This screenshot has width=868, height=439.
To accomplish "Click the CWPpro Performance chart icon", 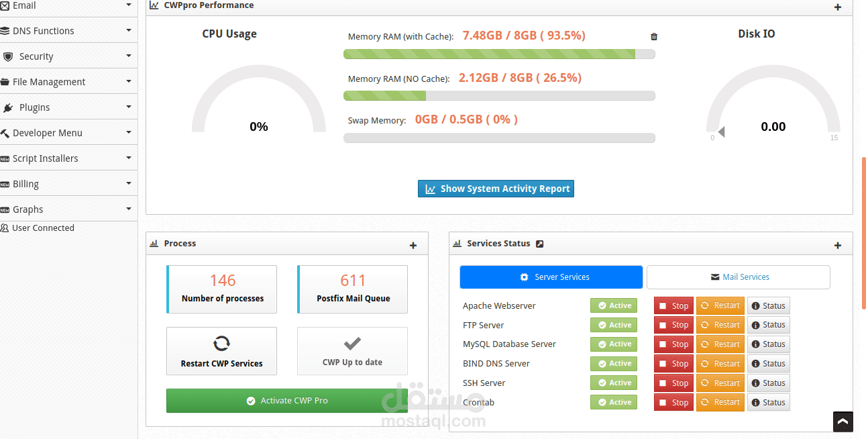I will pyautogui.click(x=154, y=5).
